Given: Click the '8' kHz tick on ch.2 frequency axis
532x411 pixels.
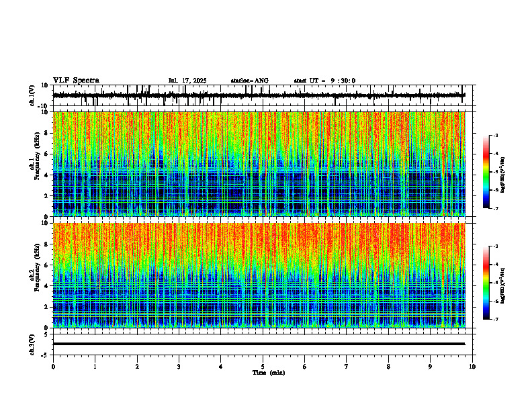Looking at the screenshot, I should [x=47, y=244].
